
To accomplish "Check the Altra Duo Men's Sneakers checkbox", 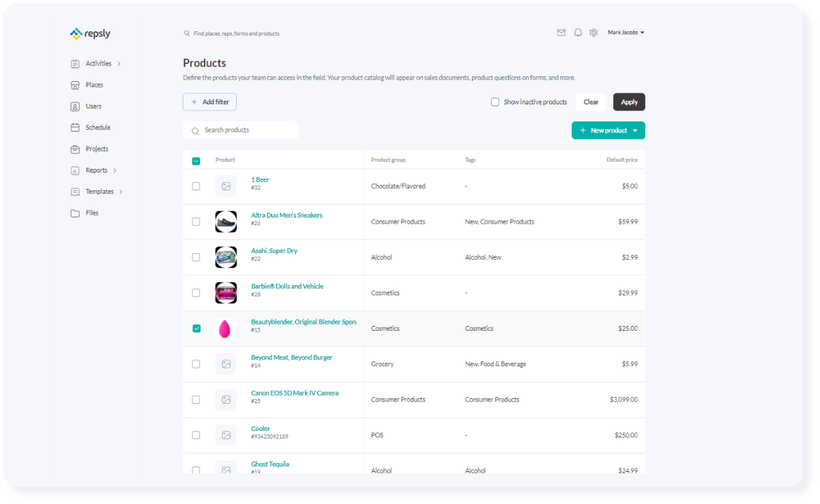I will 196,222.
